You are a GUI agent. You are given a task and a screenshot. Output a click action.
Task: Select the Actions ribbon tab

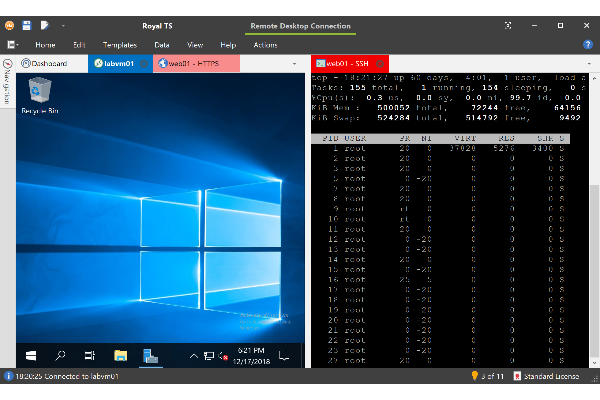pyautogui.click(x=265, y=45)
